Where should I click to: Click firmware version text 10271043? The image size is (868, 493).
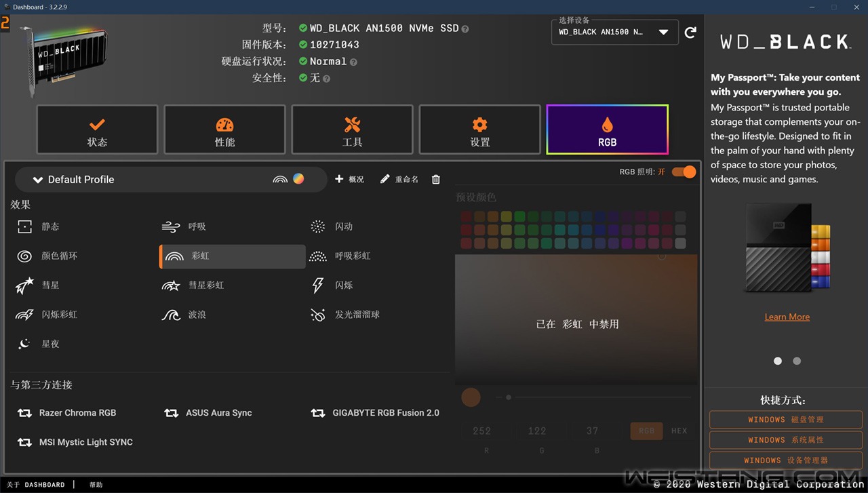[x=334, y=45]
